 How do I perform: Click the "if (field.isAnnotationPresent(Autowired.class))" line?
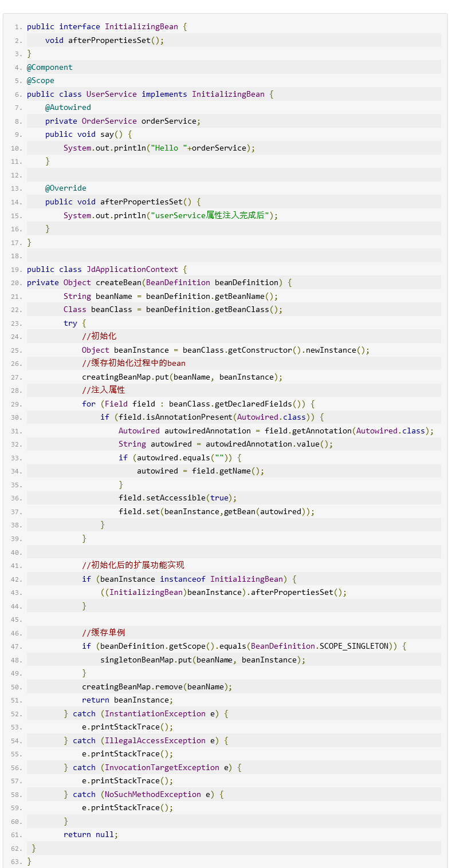(212, 417)
